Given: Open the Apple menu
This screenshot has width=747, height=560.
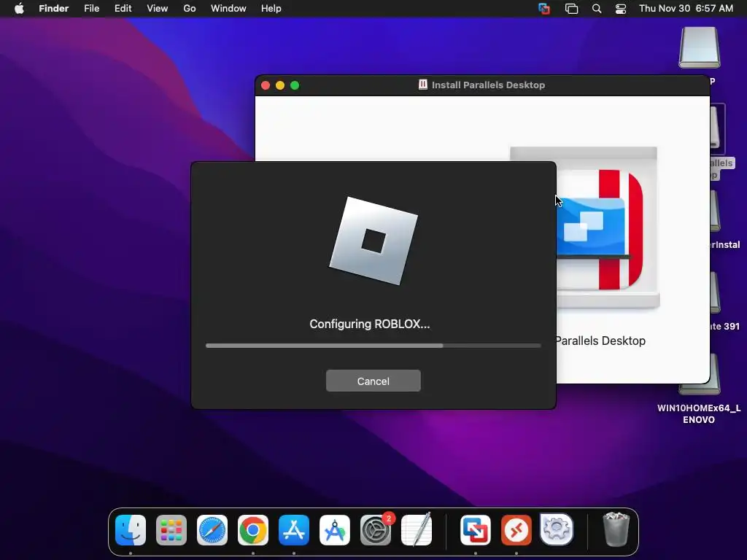Looking at the screenshot, I should [19, 8].
